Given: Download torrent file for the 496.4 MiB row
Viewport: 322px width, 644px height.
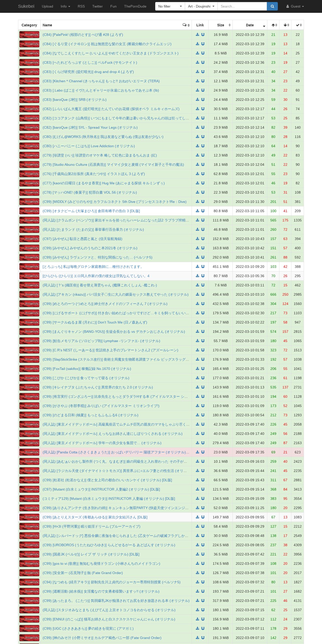Looking at the screenshot, I should click(x=198, y=294).
